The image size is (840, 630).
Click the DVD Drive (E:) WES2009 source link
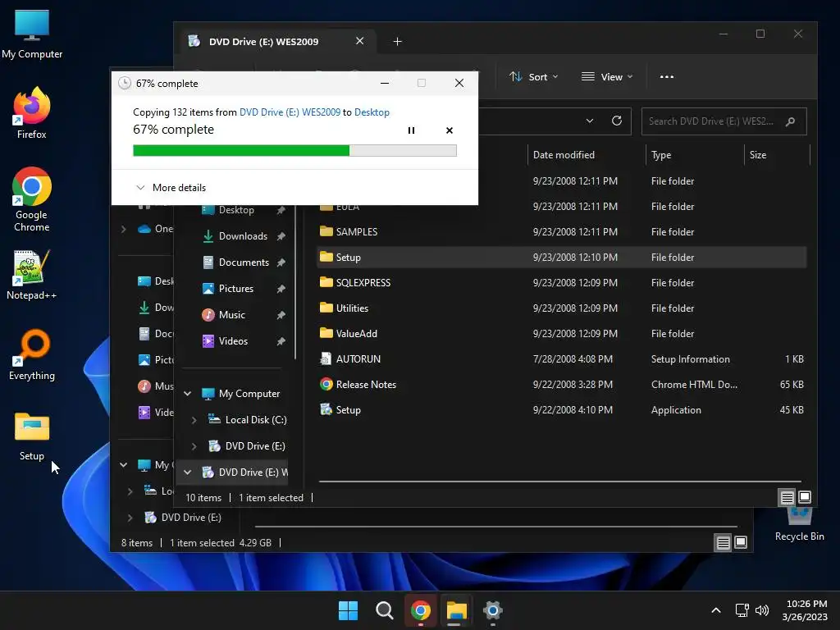[290, 112]
